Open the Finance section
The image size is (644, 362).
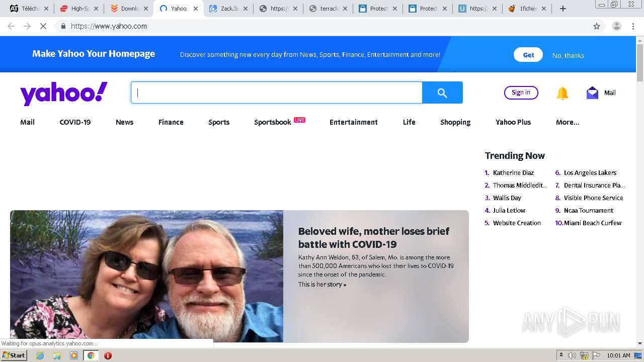[171, 122]
